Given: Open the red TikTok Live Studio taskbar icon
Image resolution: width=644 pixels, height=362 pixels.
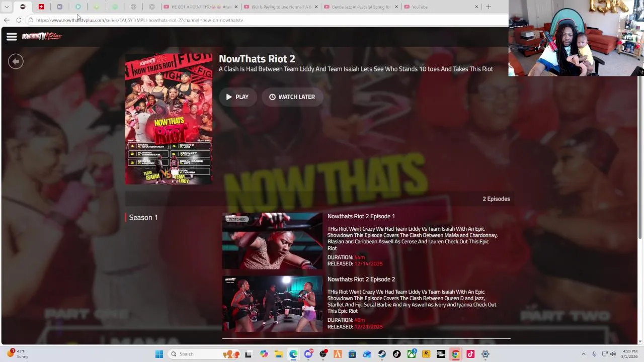Looking at the screenshot, I should click(470, 354).
